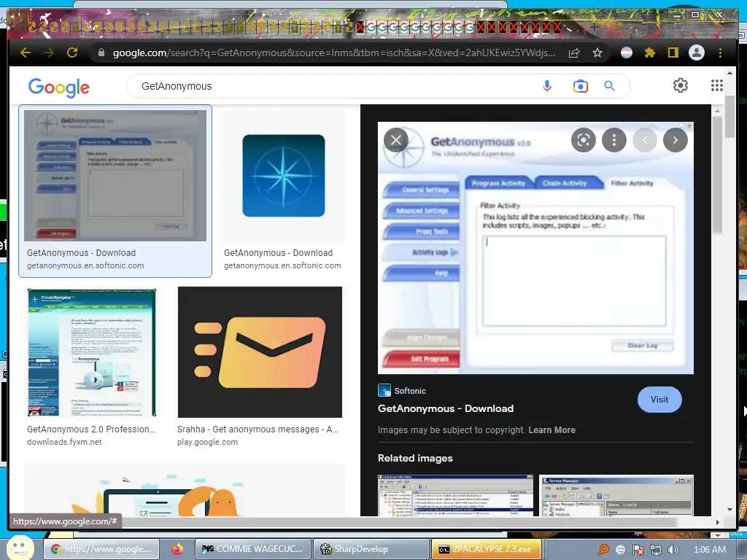747x560 pixels.
Task: Start voice search with the microphone icon
Action: coord(547,86)
